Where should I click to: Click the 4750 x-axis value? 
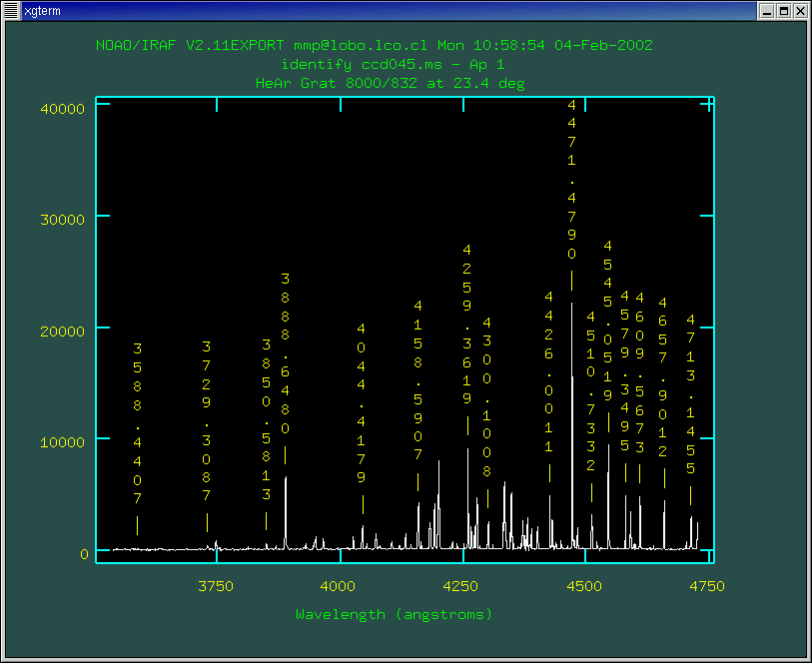(707, 586)
